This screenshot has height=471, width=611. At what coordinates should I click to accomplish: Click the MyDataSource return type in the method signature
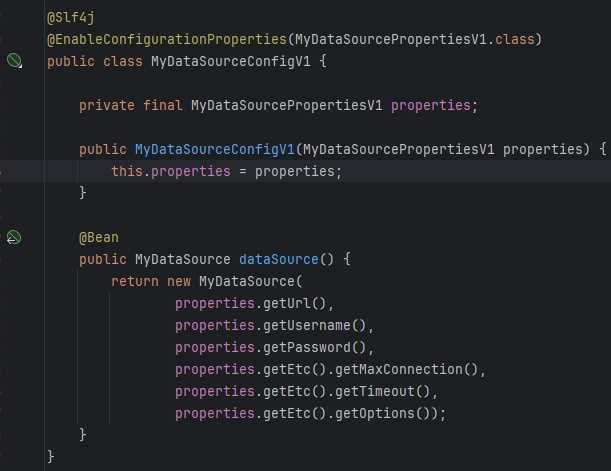coord(183,259)
